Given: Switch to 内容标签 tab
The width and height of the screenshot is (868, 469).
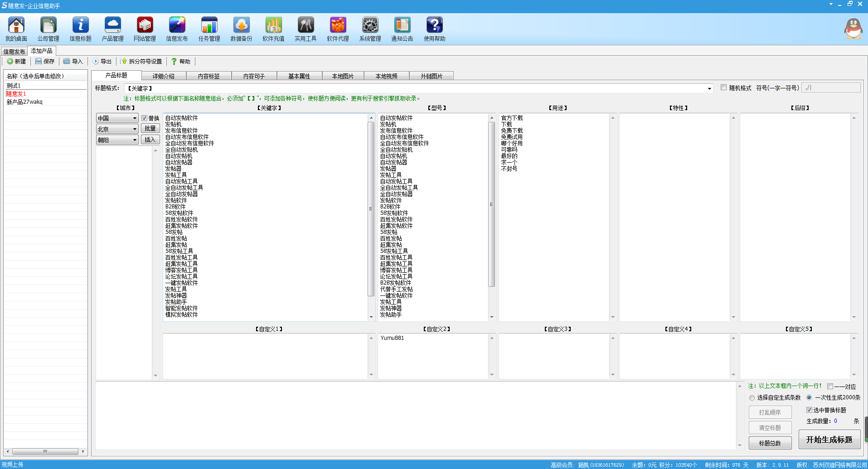Looking at the screenshot, I should (x=209, y=76).
